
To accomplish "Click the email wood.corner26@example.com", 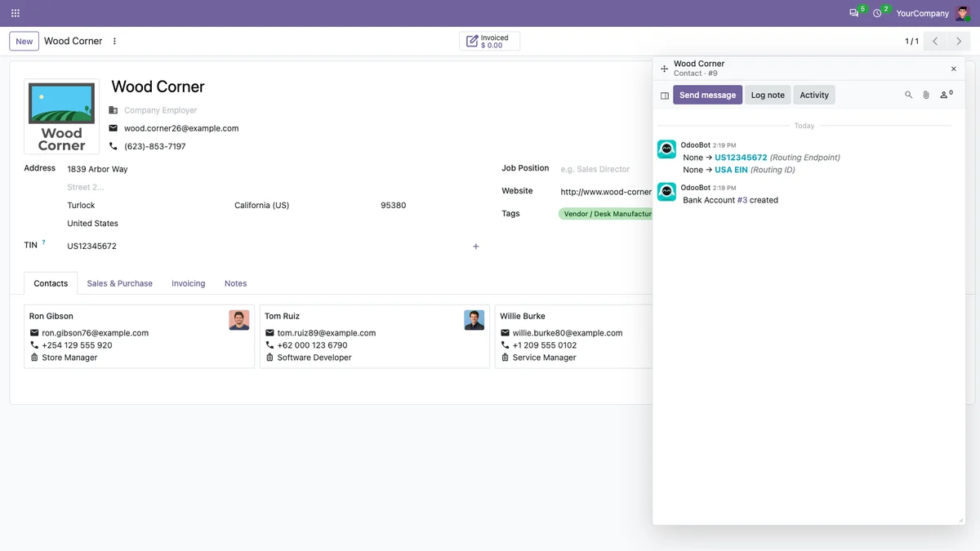I will point(181,128).
